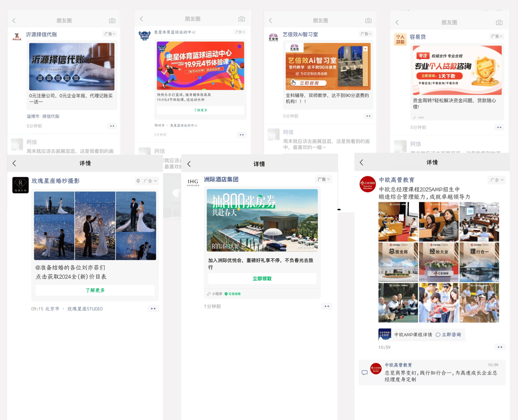Image resolution: width=518 pixels, height=420 pixels.
Task: Open 淄博市·择信代账 location link
Action: pos(43,116)
